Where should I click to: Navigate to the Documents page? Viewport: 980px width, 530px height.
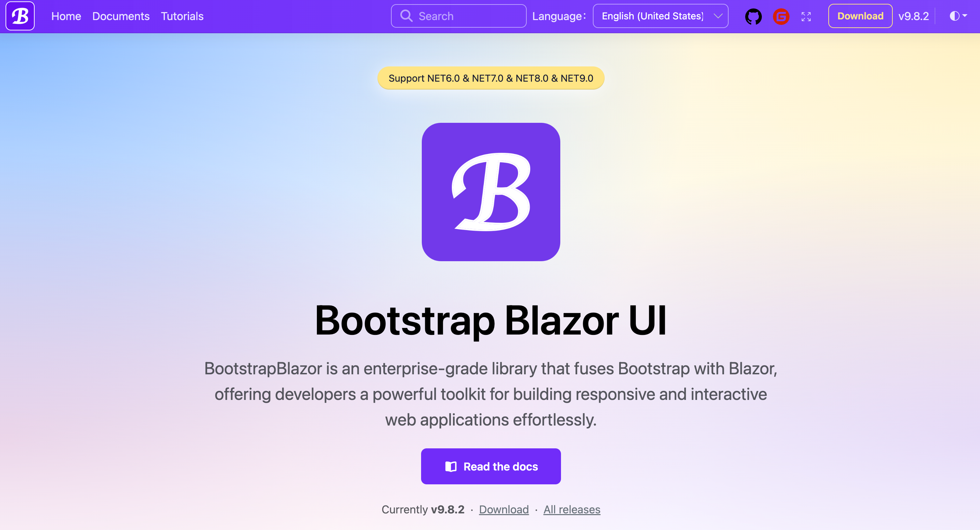pos(121,16)
